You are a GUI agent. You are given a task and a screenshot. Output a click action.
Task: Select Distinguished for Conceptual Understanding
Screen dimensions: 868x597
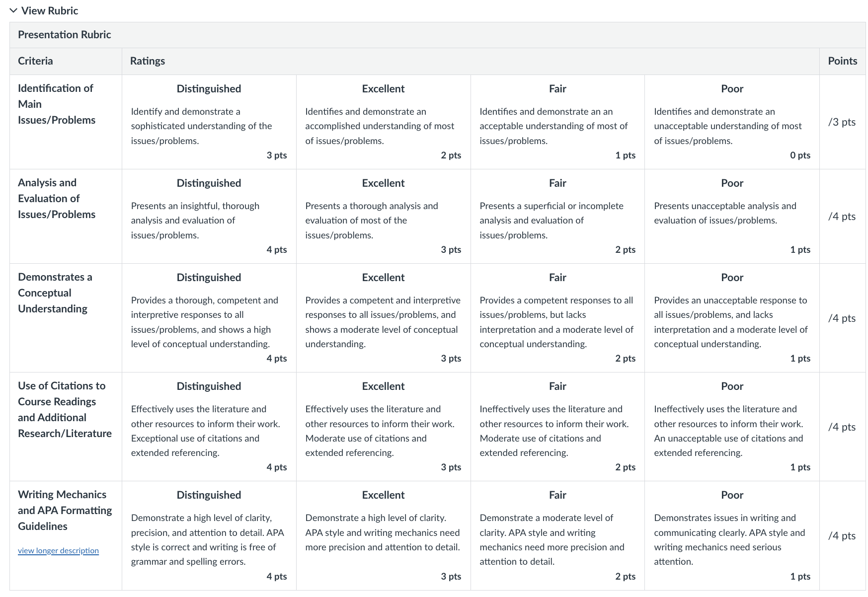click(x=209, y=318)
